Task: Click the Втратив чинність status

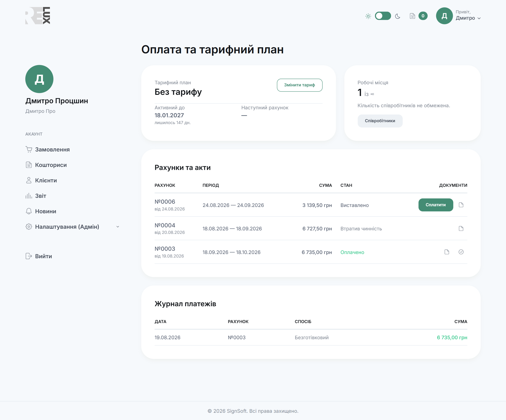Action: (361, 229)
